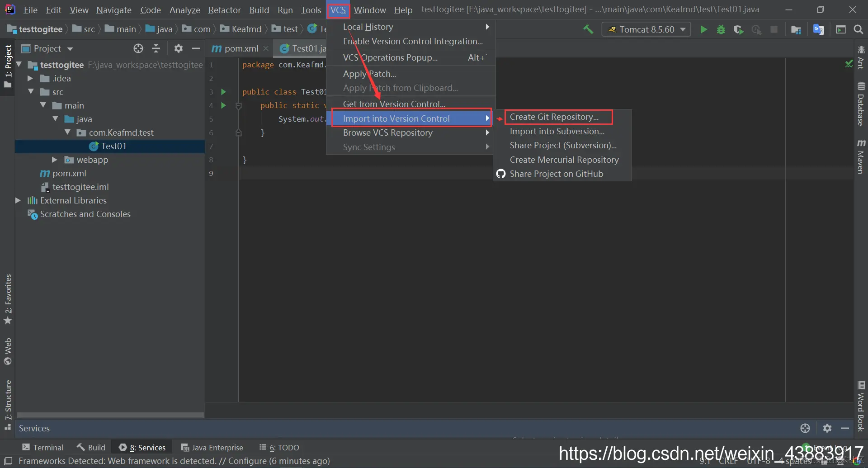Click Services panel crosshair icon
Screen dimensions: 868x468
point(805,428)
